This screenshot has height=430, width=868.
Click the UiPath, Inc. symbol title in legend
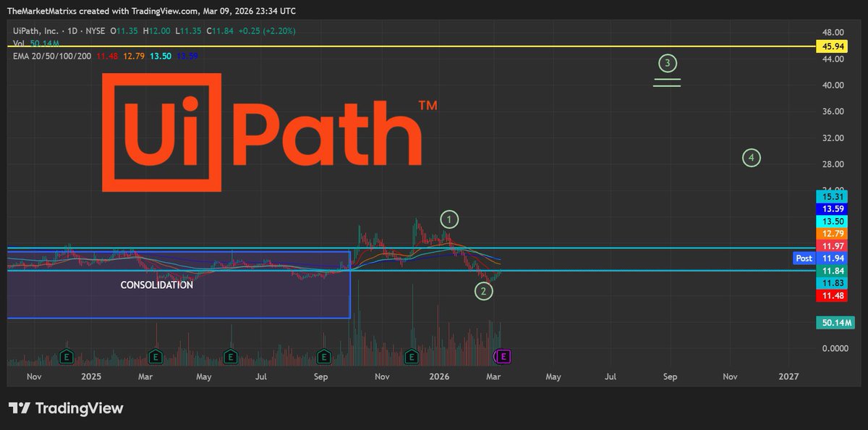pos(36,31)
